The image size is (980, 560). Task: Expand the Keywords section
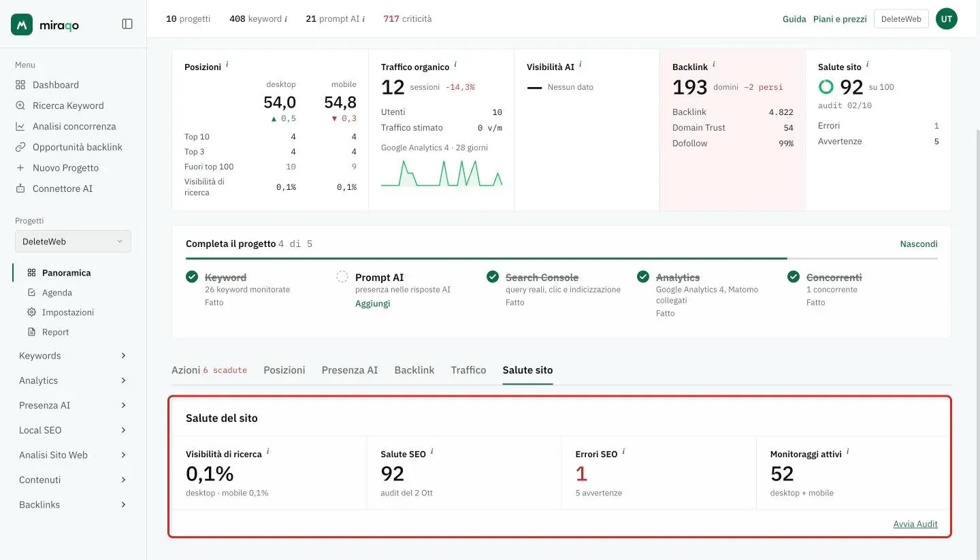click(73, 356)
